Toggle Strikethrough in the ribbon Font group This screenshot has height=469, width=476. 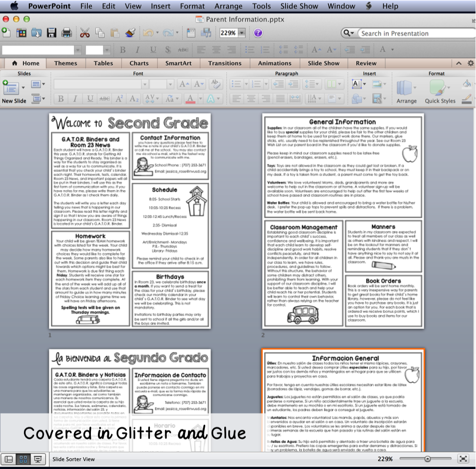coord(105,98)
